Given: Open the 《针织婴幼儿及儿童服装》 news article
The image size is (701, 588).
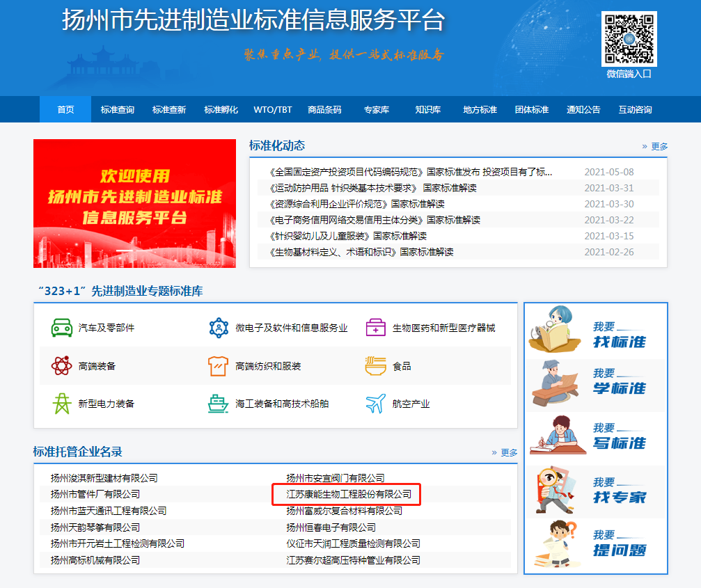Looking at the screenshot, I should [x=347, y=236].
